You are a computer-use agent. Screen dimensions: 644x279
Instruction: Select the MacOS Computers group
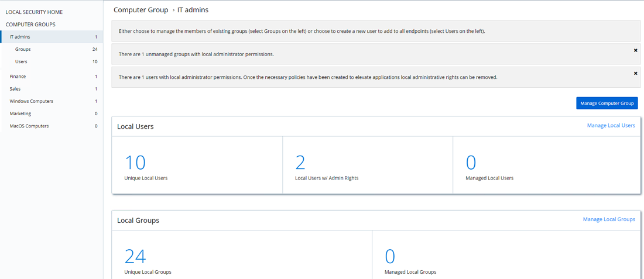point(29,126)
